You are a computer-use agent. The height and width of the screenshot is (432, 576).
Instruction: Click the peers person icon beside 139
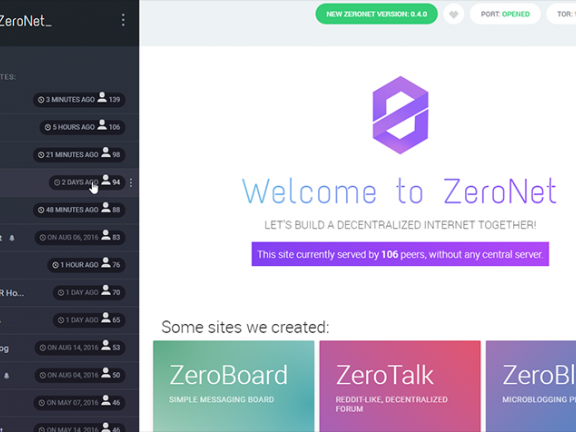coord(102,98)
